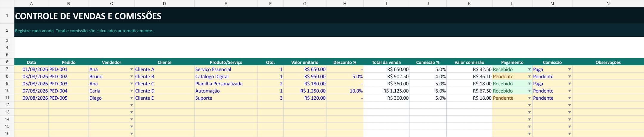Click empty Data cell in row 12
The image size is (644, 137).
click(31, 105)
